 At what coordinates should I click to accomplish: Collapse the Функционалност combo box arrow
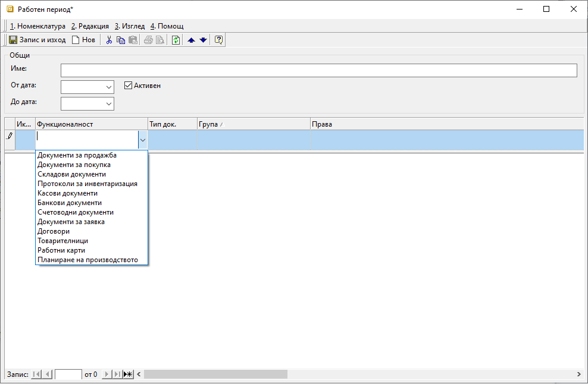(142, 140)
